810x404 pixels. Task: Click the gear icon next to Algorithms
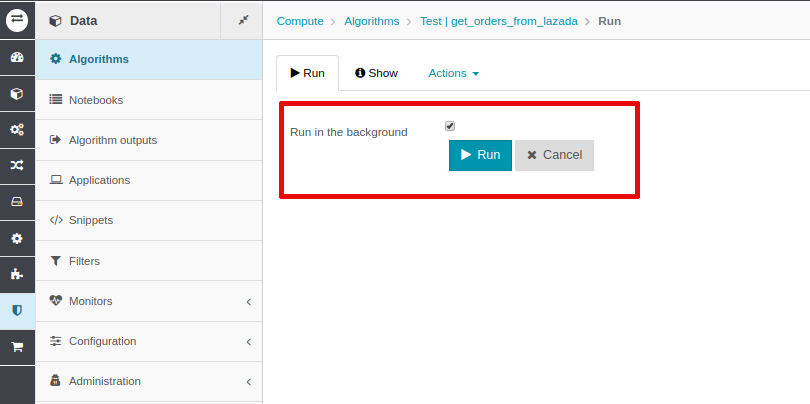[55, 59]
